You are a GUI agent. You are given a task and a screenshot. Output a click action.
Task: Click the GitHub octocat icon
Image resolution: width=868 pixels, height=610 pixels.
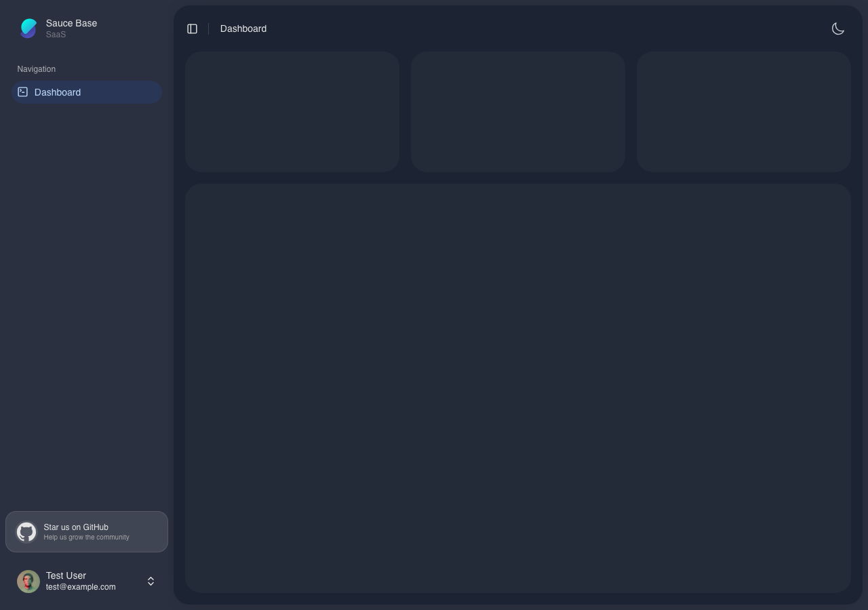(x=26, y=531)
